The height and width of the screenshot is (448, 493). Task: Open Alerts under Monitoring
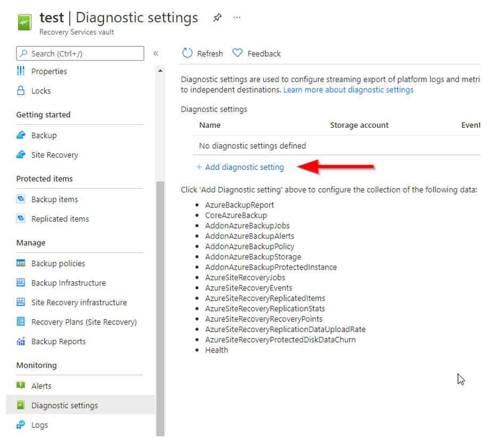41,386
